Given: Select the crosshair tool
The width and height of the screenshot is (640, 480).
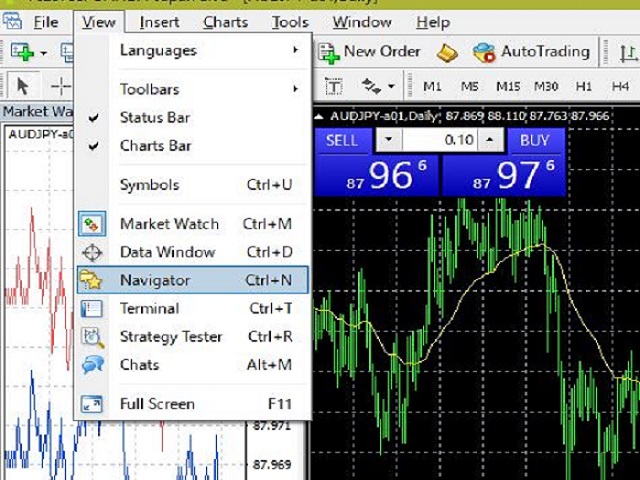Looking at the screenshot, I should pos(60,86).
